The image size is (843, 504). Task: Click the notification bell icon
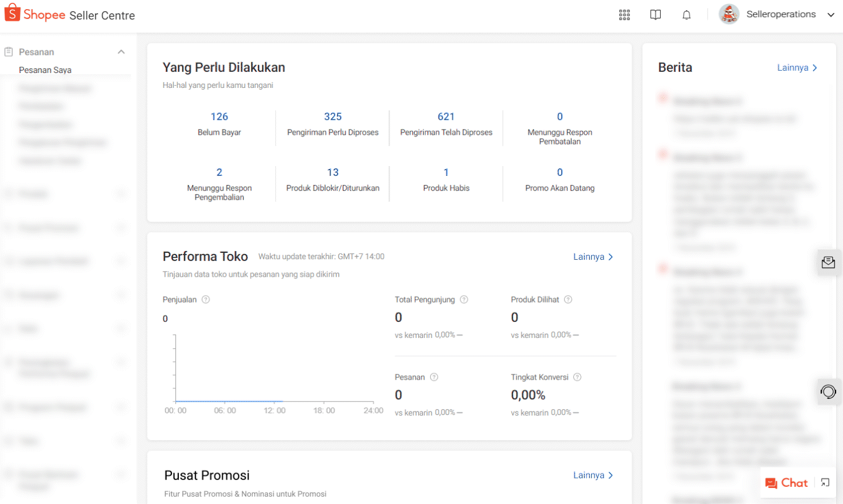(x=687, y=15)
